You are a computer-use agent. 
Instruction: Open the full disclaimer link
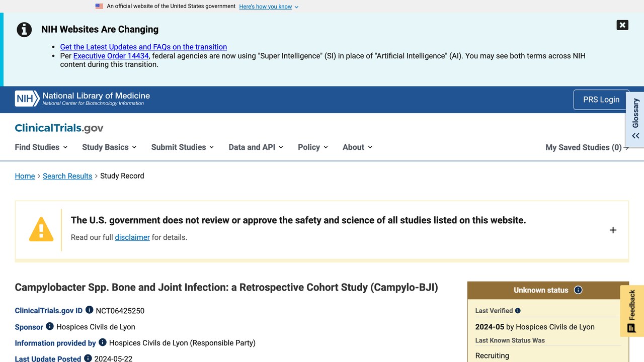[x=132, y=237]
